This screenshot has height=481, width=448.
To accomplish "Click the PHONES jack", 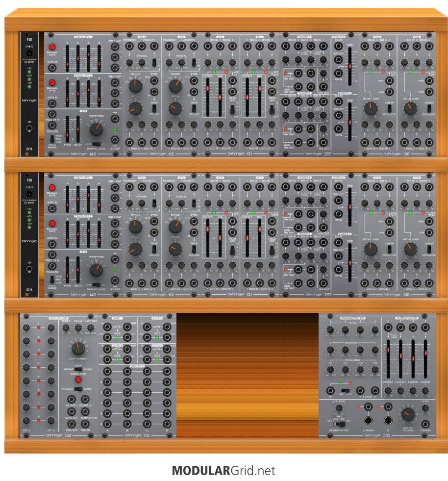I will pos(425,424).
